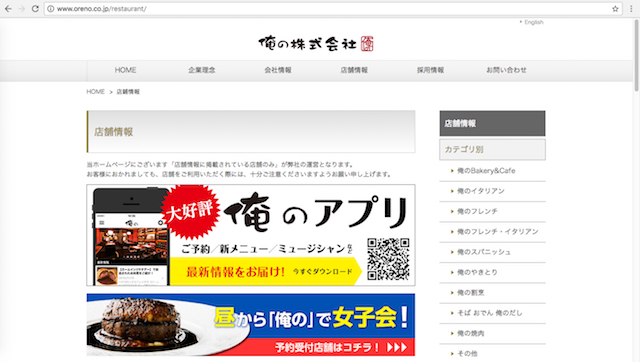Open the browser three-dot menu
This screenshot has width=640, height=362.
click(631, 9)
